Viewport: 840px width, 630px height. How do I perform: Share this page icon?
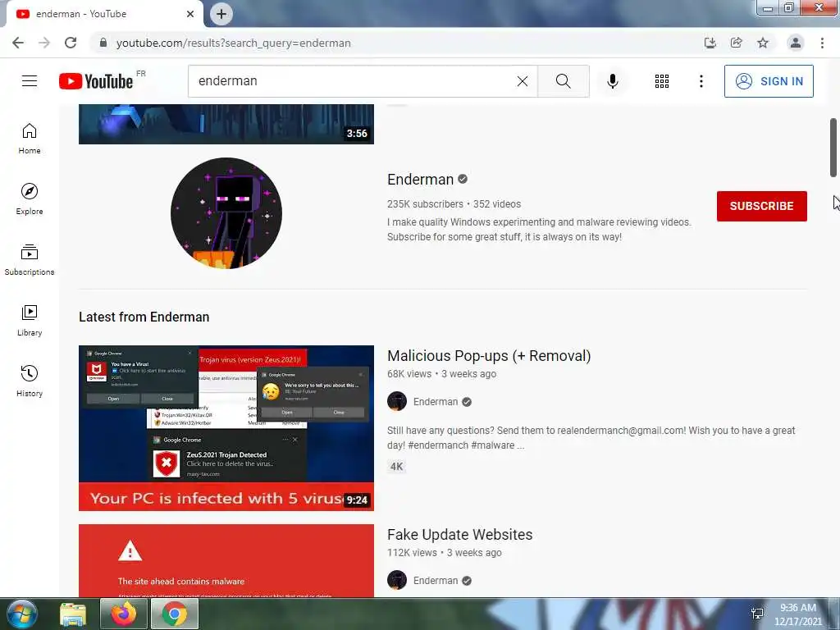[736, 43]
